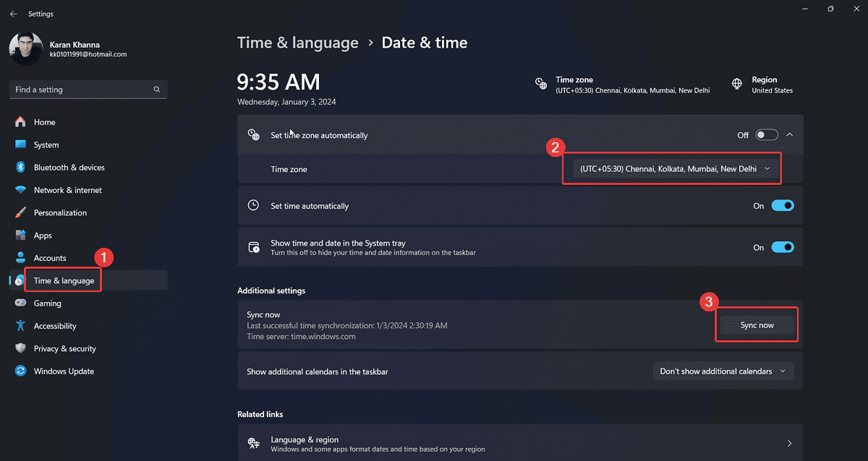Open the Accounts settings page
Viewport: 868px width, 461px height.
click(50, 258)
